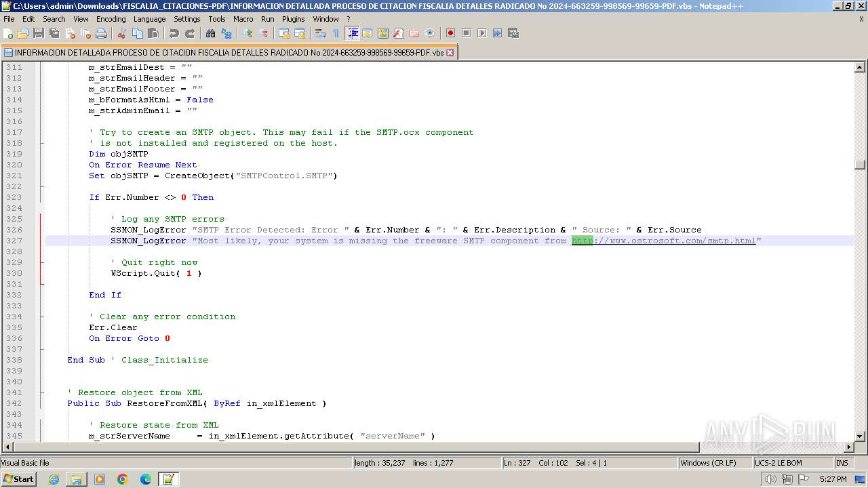
Task: Toggle the indent guide button
Action: click(x=352, y=33)
